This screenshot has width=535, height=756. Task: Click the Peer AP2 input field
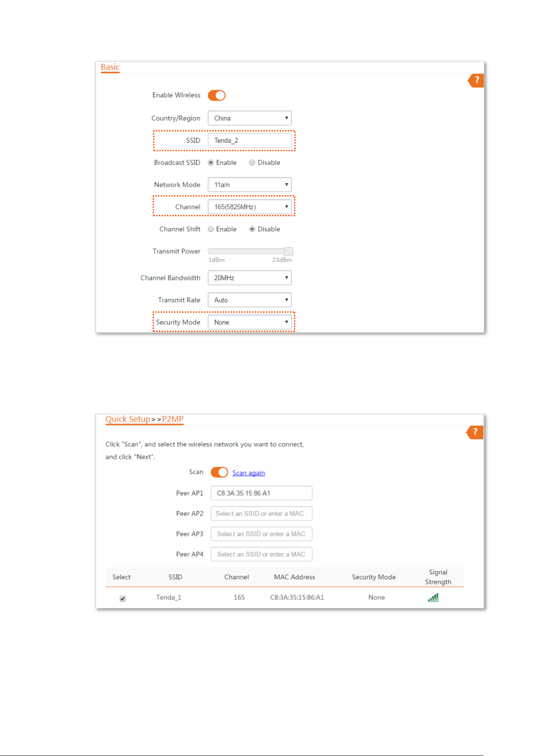(262, 514)
